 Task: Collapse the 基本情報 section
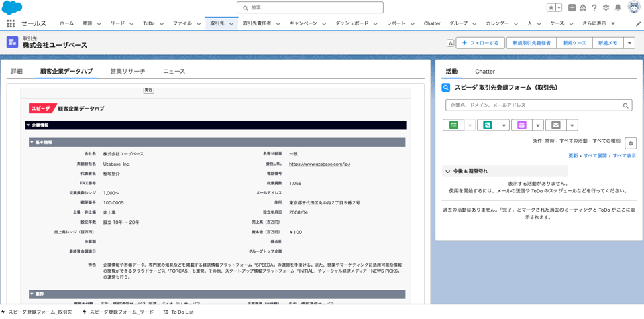32,143
